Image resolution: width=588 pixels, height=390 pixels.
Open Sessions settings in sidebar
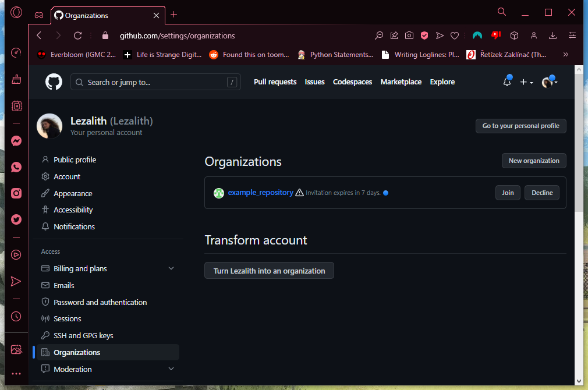tap(68, 319)
